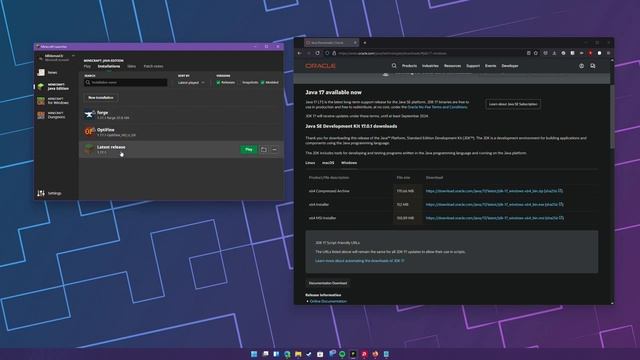Close the Java Downloads browser tab
The width and height of the screenshot is (640, 360).
(x=355, y=42)
